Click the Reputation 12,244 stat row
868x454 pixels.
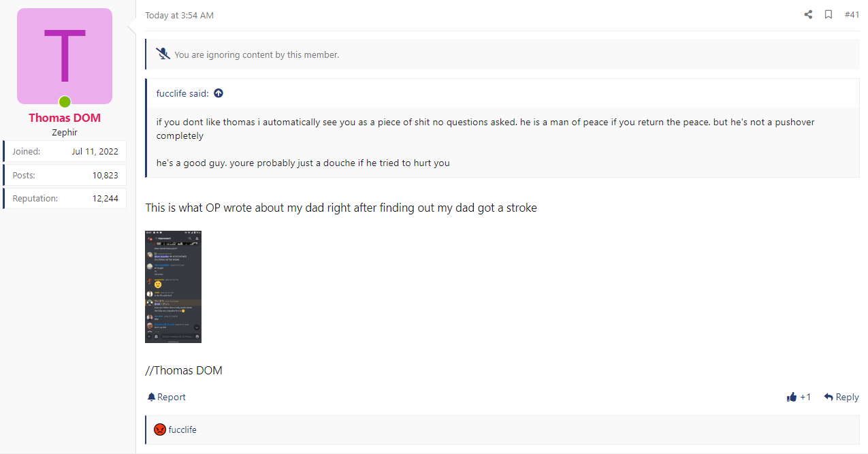tap(65, 198)
